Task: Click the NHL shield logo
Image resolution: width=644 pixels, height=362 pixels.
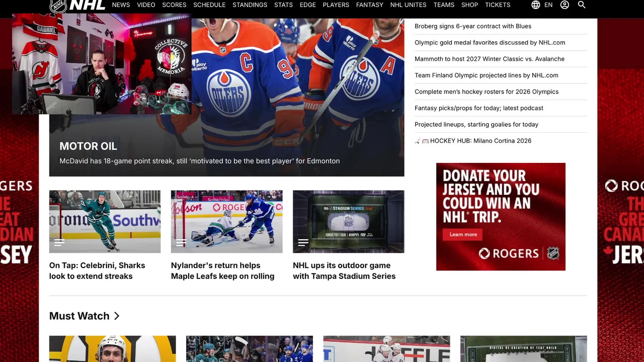Action: coord(58,6)
